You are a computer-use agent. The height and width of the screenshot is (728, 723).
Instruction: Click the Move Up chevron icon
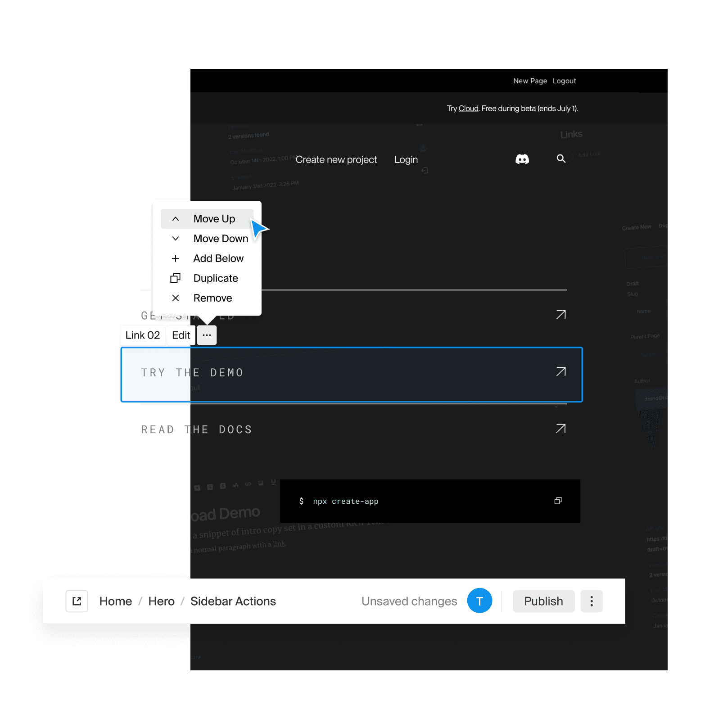[x=176, y=219]
